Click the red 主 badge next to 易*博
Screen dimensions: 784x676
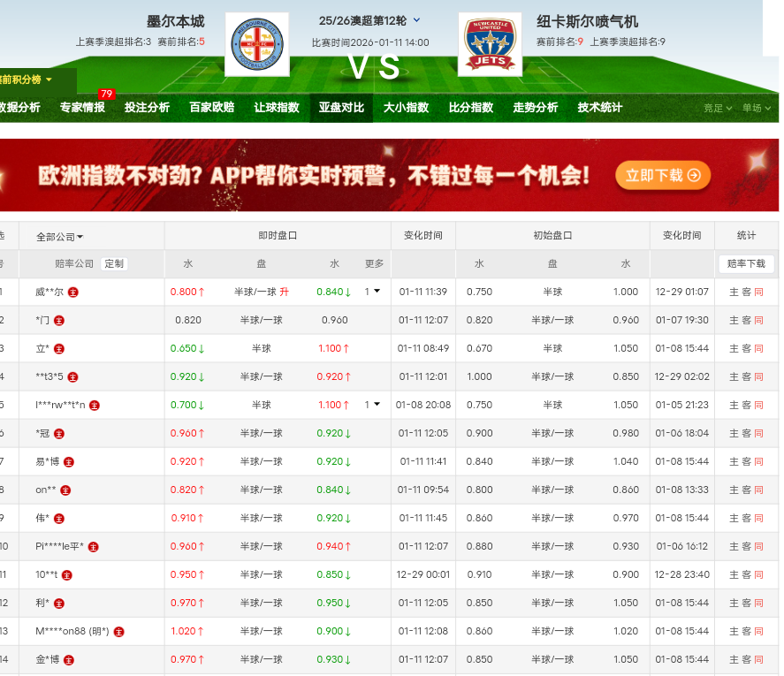69,461
